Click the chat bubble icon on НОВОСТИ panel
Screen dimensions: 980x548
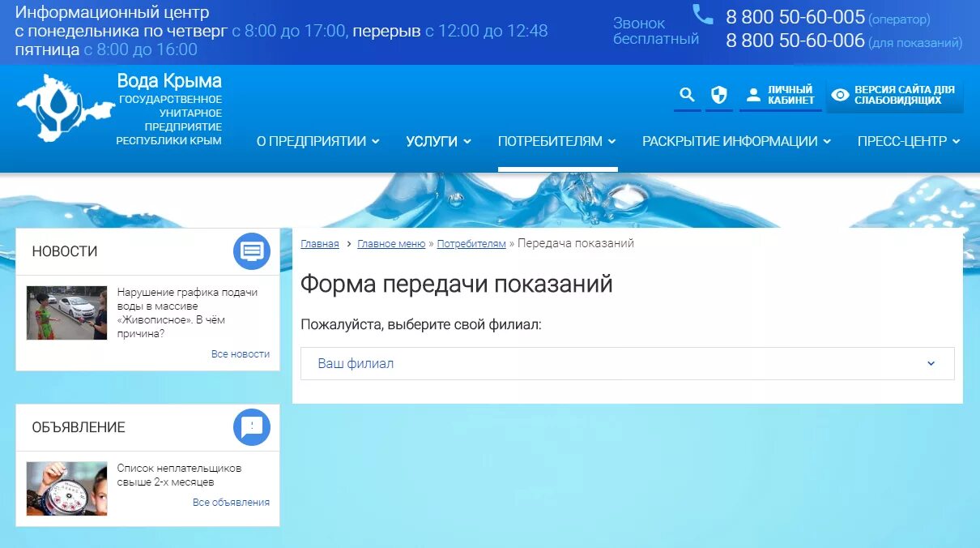click(x=251, y=251)
